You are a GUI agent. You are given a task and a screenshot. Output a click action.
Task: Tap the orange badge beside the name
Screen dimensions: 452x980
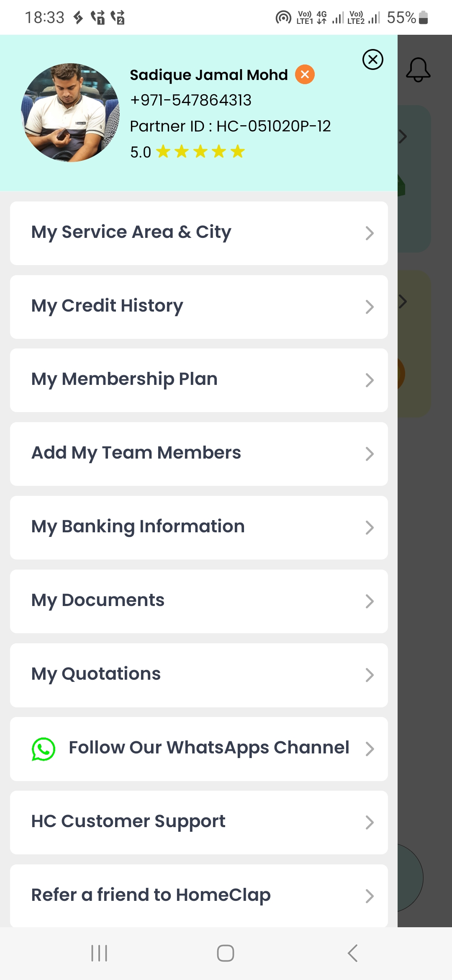[x=305, y=75]
